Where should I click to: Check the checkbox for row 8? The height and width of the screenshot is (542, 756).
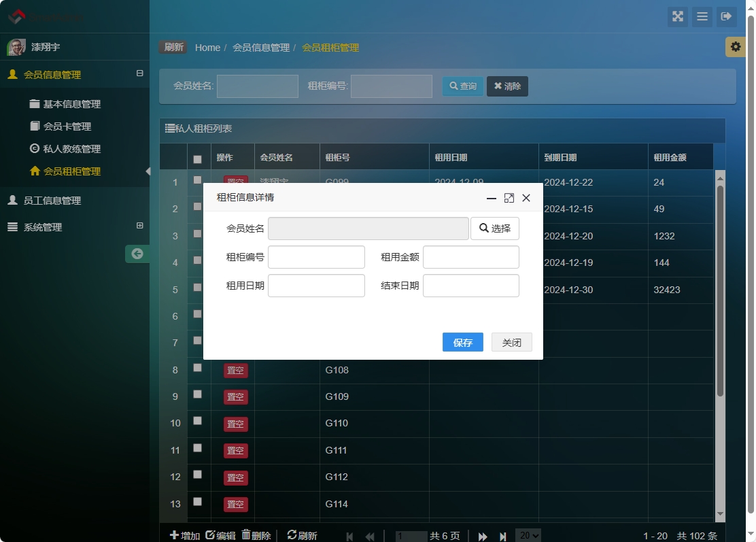pos(196,367)
